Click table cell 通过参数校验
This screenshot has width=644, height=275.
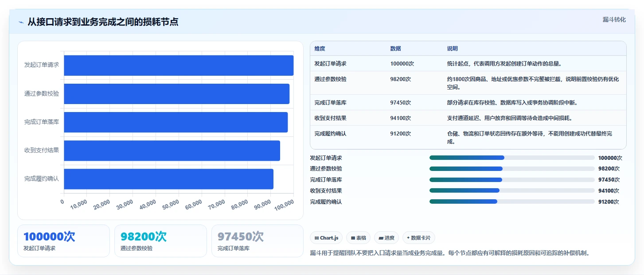pos(330,79)
